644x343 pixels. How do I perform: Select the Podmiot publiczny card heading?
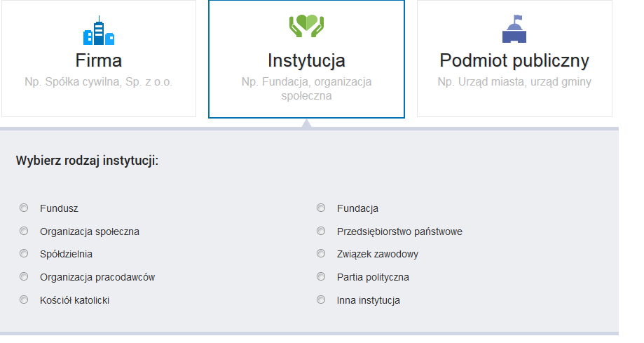click(514, 60)
